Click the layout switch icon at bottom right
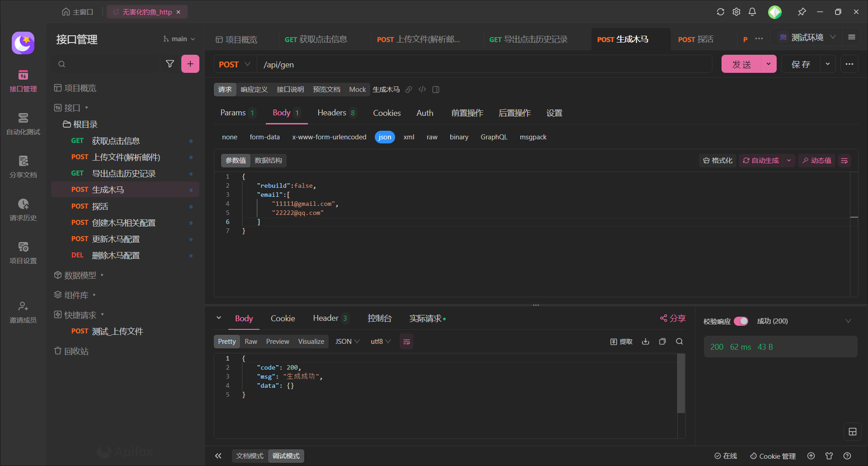This screenshot has width=868, height=466. click(x=853, y=432)
